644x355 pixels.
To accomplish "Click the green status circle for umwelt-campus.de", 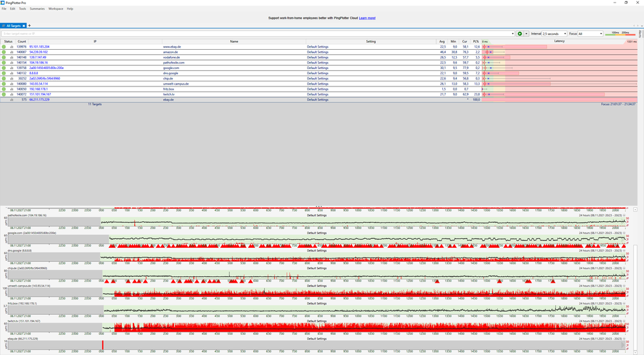I will (x=4, y=84).
